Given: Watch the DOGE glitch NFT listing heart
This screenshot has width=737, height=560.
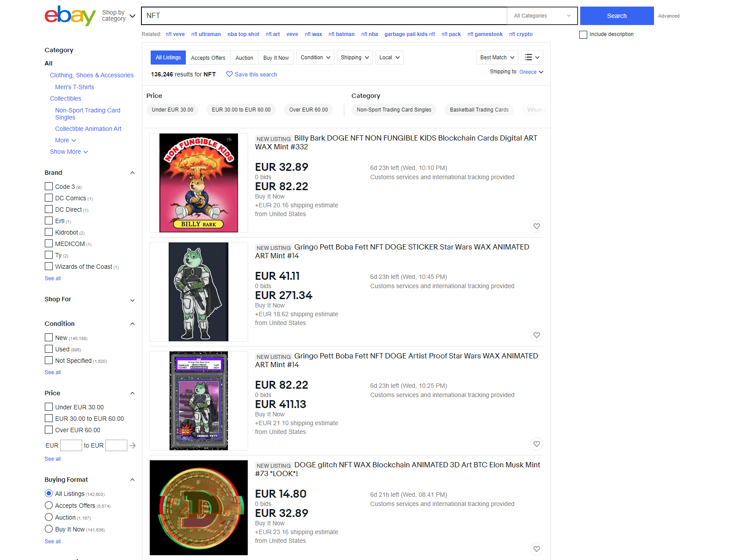Looking at the screenshot, I should pyautogui.click(x=537, y=549).
